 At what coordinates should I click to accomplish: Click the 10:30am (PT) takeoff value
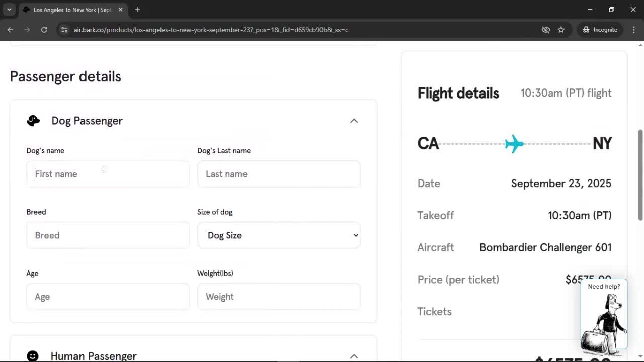pyautogui.click(x=580, y=215)
